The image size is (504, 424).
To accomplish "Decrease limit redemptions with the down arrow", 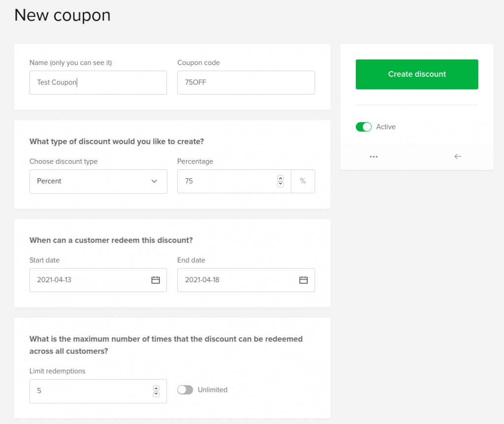I will click(156, 394).
